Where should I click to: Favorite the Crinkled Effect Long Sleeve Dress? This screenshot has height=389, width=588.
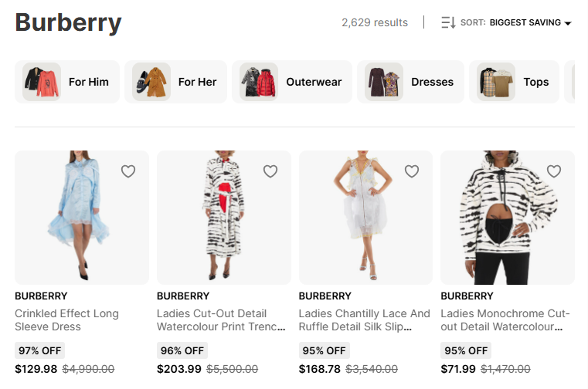[128, 171]
